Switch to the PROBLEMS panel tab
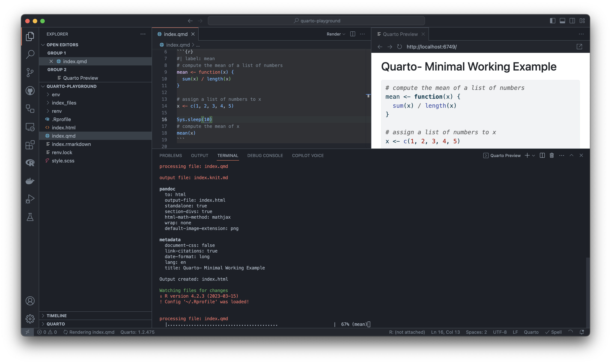 coord(171,155)
